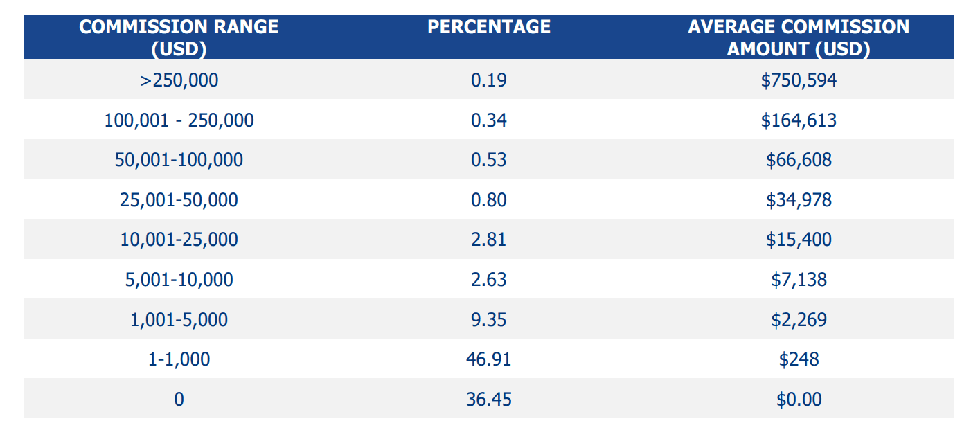The width and height of the screenshot is (980, 439).
Task: Select the $7,138 average amount cell
Action: coord(799,280)
